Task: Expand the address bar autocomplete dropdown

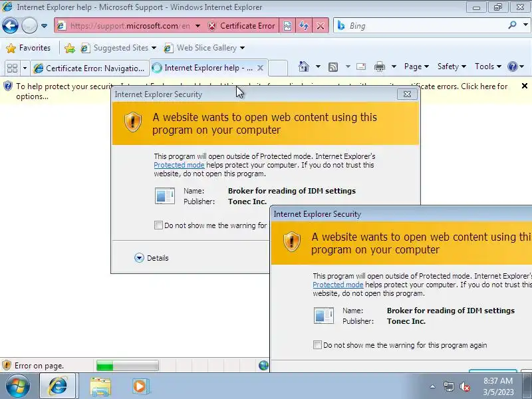Action: [198, 26]
